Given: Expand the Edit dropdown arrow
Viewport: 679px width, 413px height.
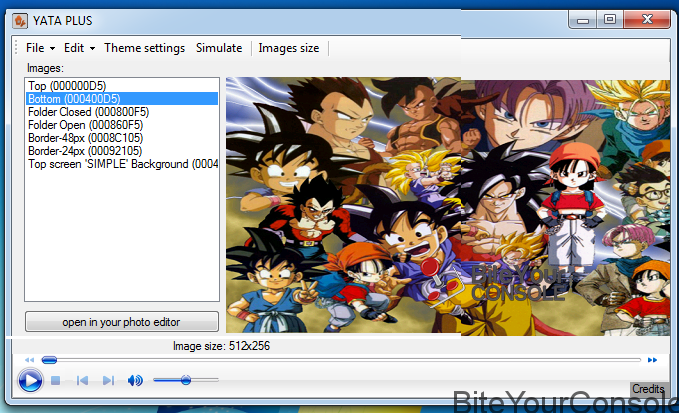Looking at the screenshot, I should pos(92,48).
